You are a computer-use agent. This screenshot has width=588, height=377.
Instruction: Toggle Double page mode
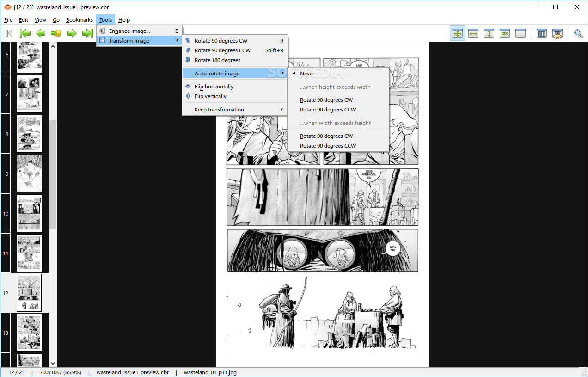click(x=542, y=33)
